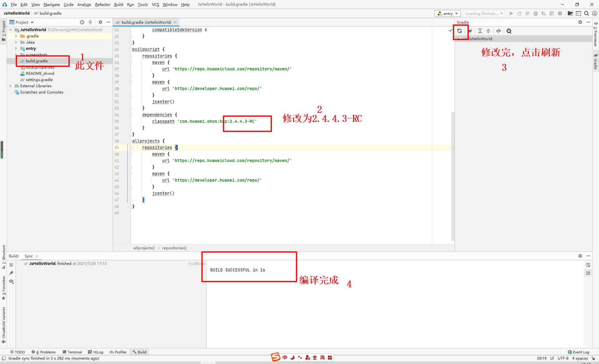Screen dimensions: 599x364
Task: Select settings.gradle file
Action: coord(39,79)
